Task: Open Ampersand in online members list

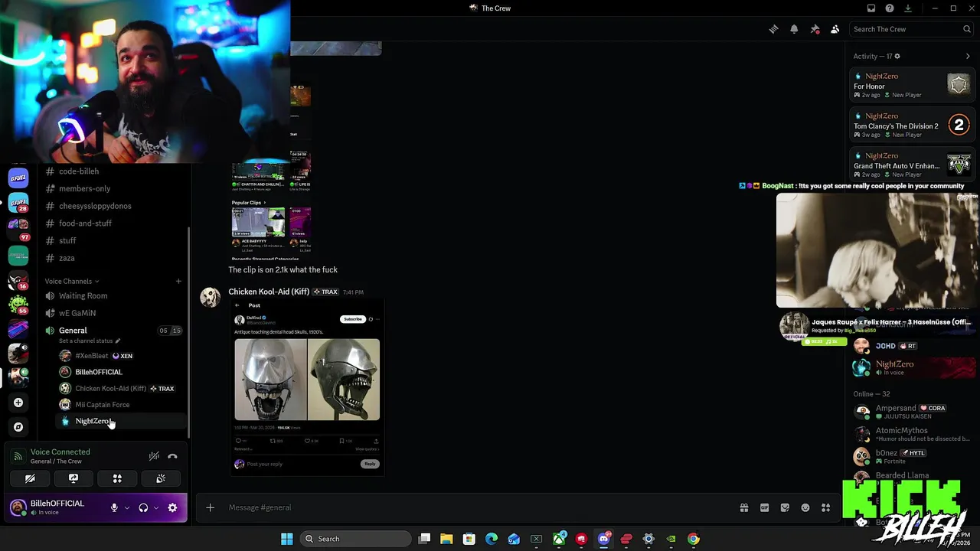Action: [913, 412]
